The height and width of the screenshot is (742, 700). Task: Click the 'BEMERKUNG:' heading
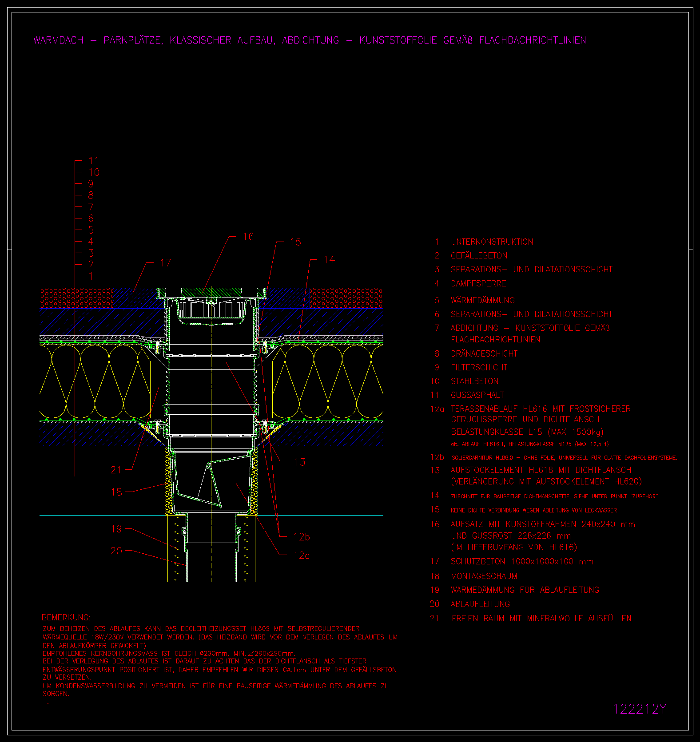(66, 618)
